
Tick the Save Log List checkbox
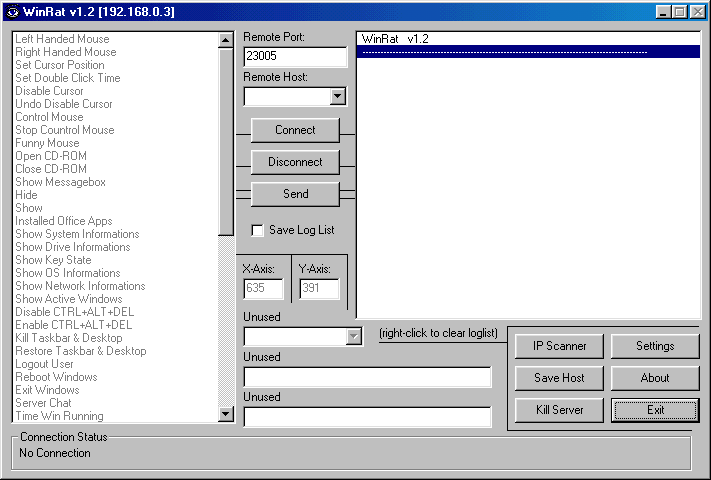[x=258, y=230]
